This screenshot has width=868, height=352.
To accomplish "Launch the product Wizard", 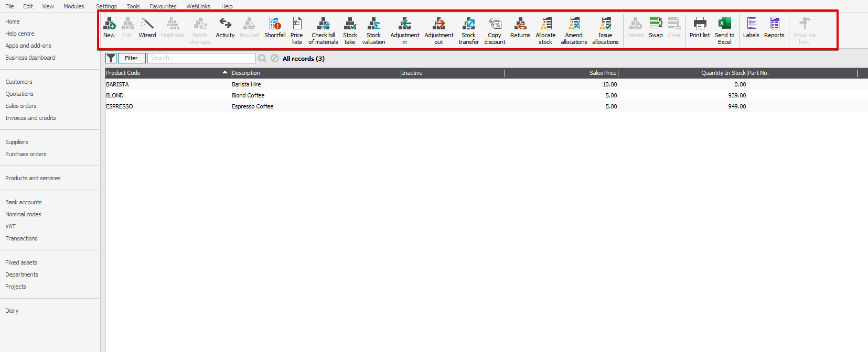I will (x=147, y=28).
